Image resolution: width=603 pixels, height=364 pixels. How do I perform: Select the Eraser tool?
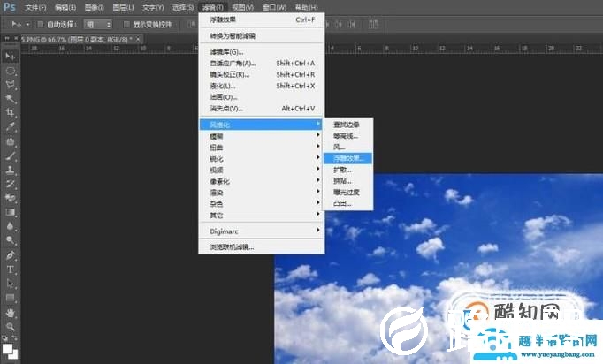click(x=11, y=198)
